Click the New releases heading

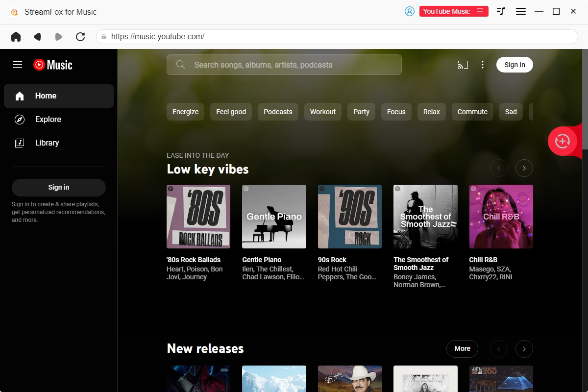point(205,348)
